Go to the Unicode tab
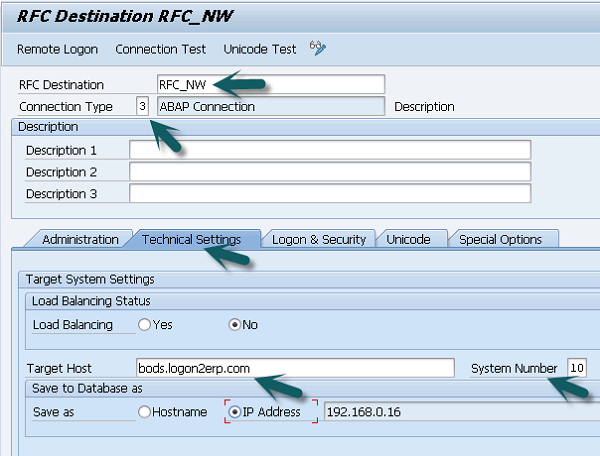Viewport: 600px width, 456px height. point(408,239)
